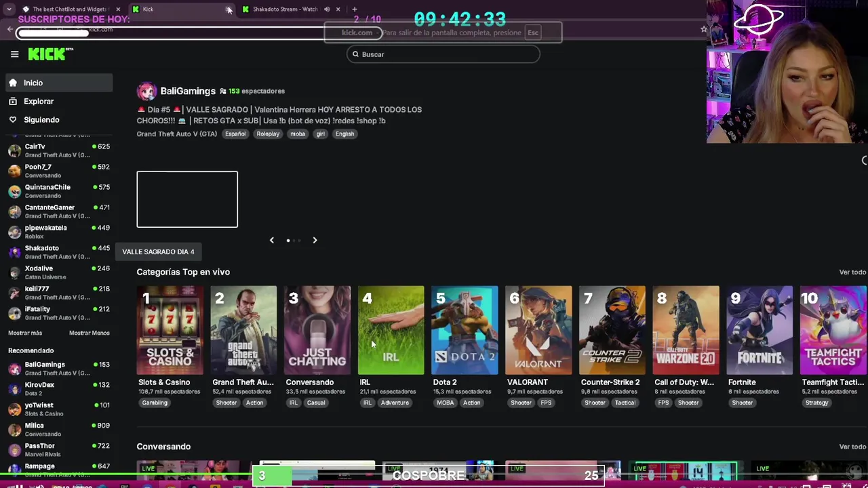Open Explorar in sidebar

click(x=59, y=101)
